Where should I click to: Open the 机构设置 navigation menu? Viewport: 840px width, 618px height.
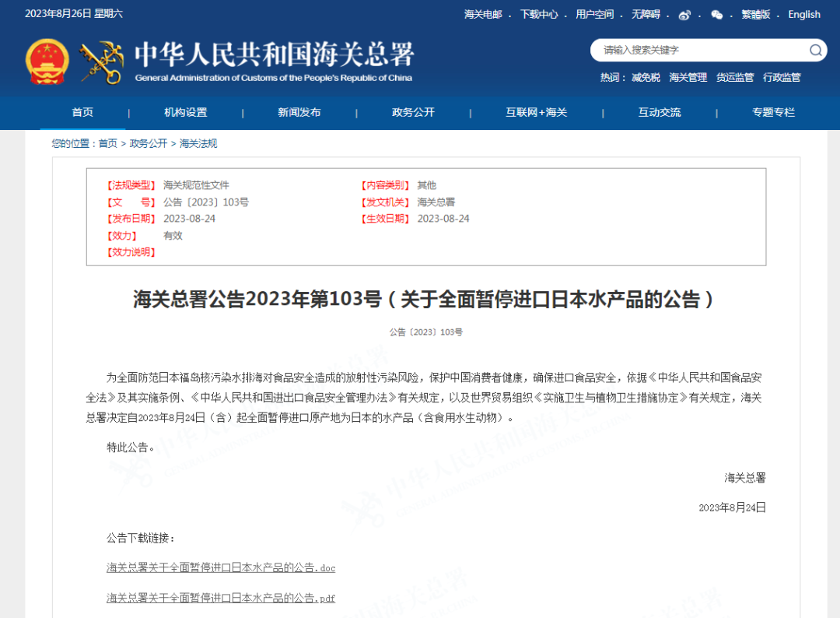187,112
